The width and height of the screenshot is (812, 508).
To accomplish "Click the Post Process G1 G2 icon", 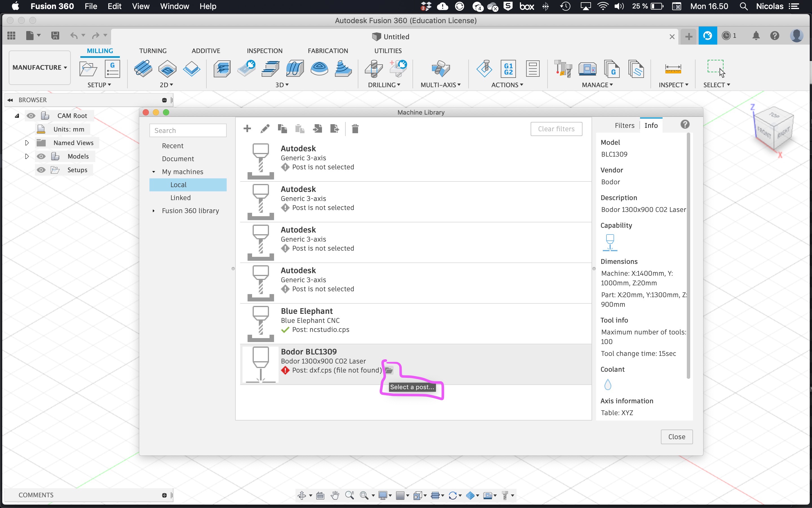I will (x=508, y=69).
